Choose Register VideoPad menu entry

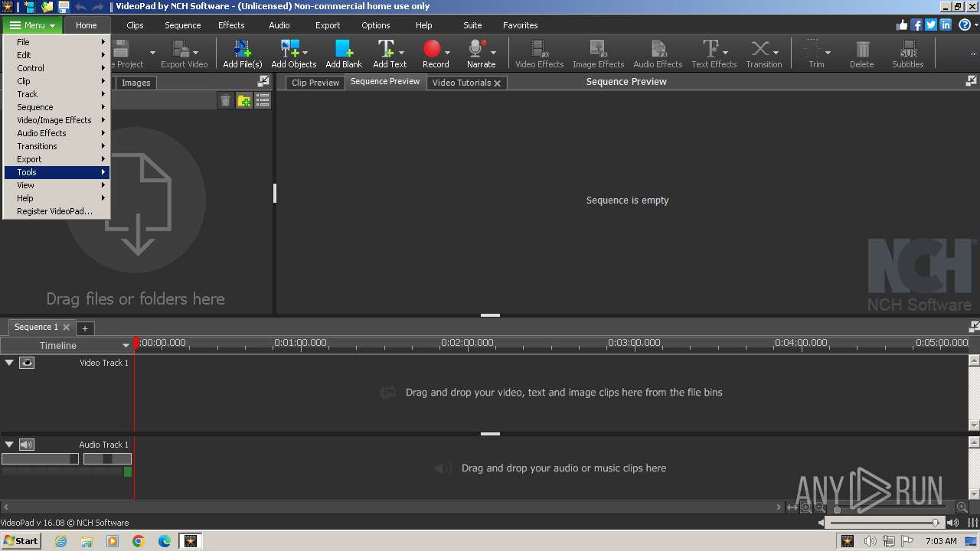click(x=57, y=211)
